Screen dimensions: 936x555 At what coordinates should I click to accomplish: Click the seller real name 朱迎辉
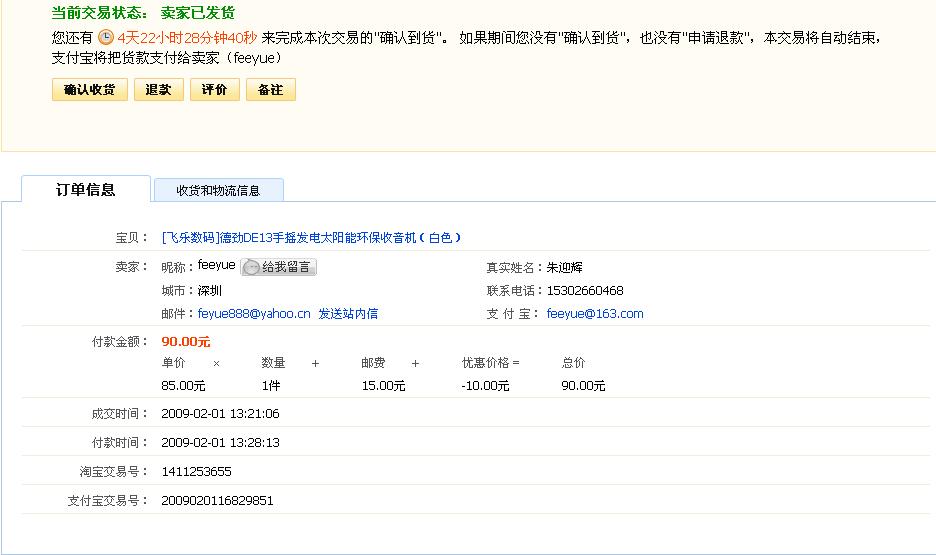(565, 268)
